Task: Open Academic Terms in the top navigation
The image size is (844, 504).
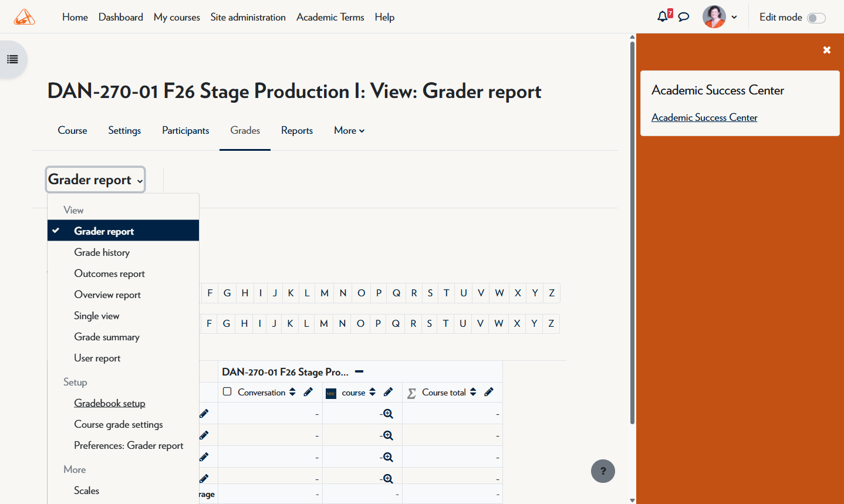Action: pos(330,17)
